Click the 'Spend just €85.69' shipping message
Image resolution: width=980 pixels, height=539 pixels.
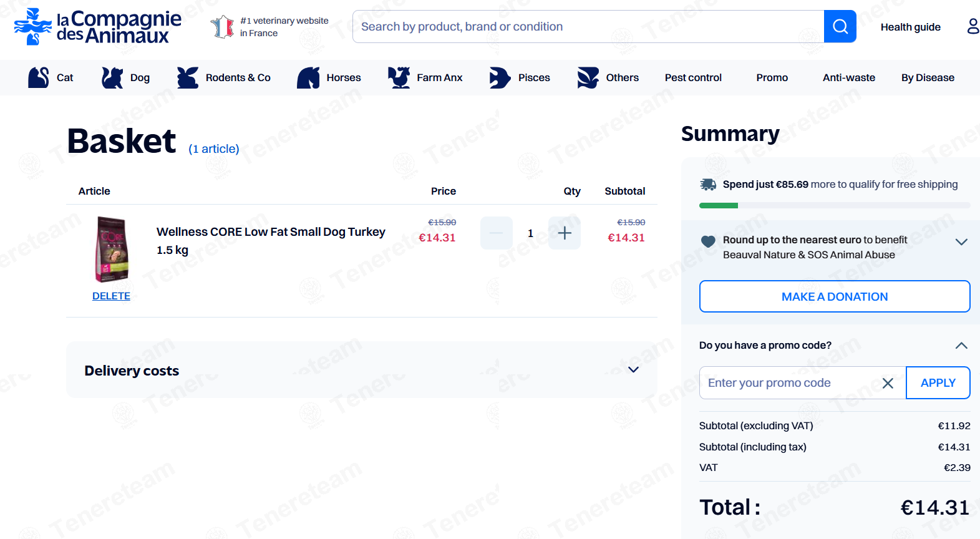(x=840, y=184)
